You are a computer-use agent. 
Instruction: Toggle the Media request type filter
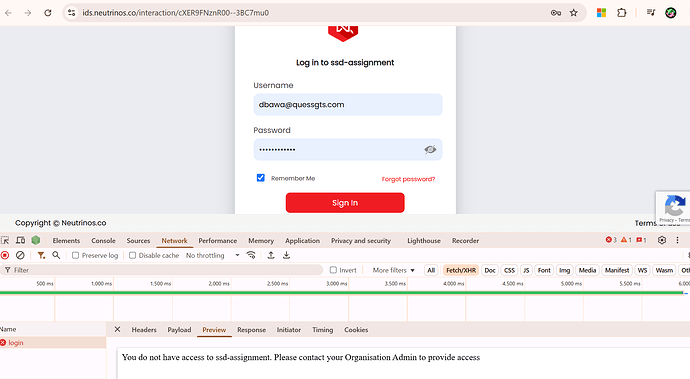click(587, 270)
